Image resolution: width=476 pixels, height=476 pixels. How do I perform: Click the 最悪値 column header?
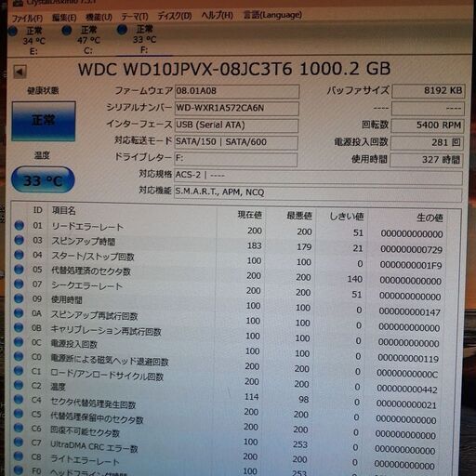(x=299, y=216)
